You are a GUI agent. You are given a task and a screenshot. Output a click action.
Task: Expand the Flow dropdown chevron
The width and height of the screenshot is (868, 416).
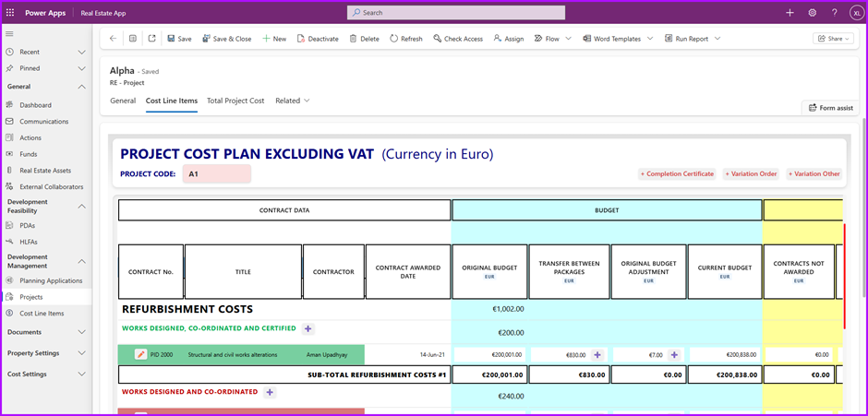[x=569, y=39]
